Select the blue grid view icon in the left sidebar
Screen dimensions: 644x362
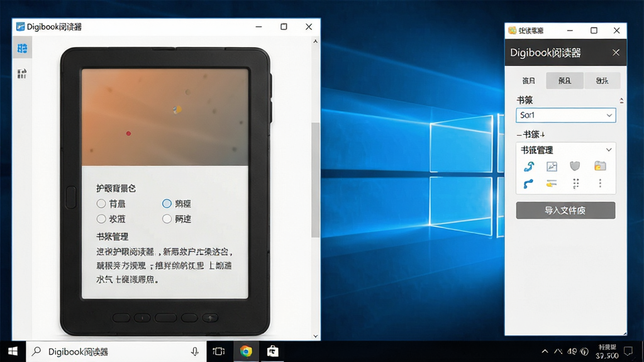(22, 48)
